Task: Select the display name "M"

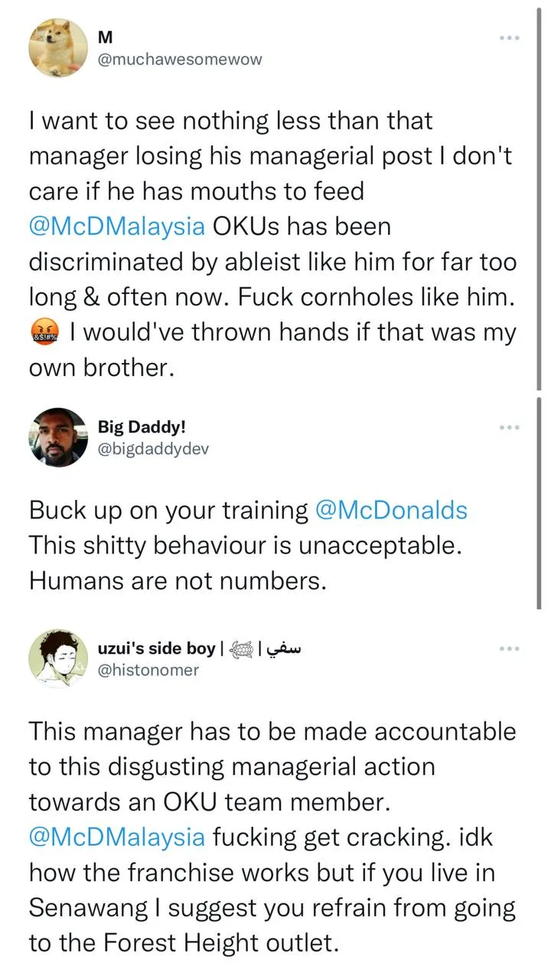Action: pos(106,37)
